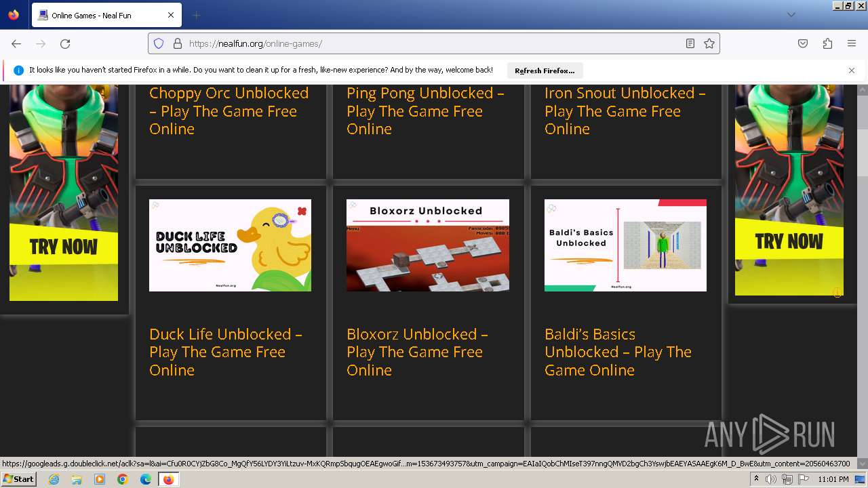The height and width of the screenshot is (488, 868).
Task: Open Action Center flag icon
Action: 803,479
